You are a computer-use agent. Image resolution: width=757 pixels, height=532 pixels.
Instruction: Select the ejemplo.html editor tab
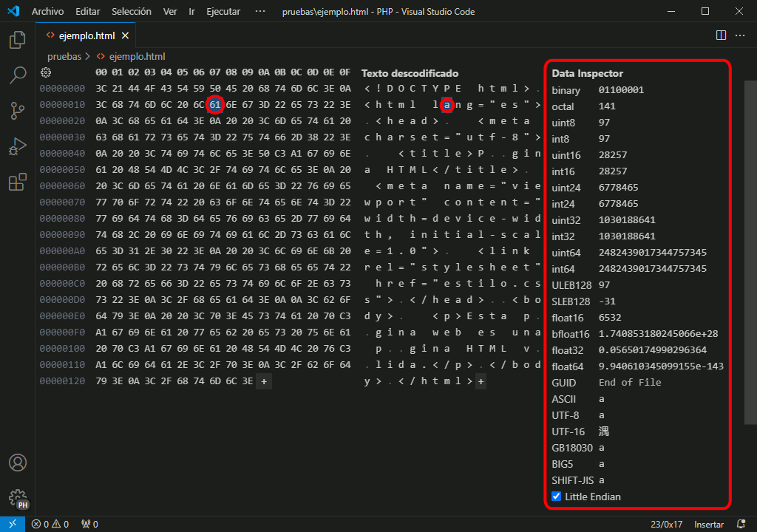tap(86, 35)
